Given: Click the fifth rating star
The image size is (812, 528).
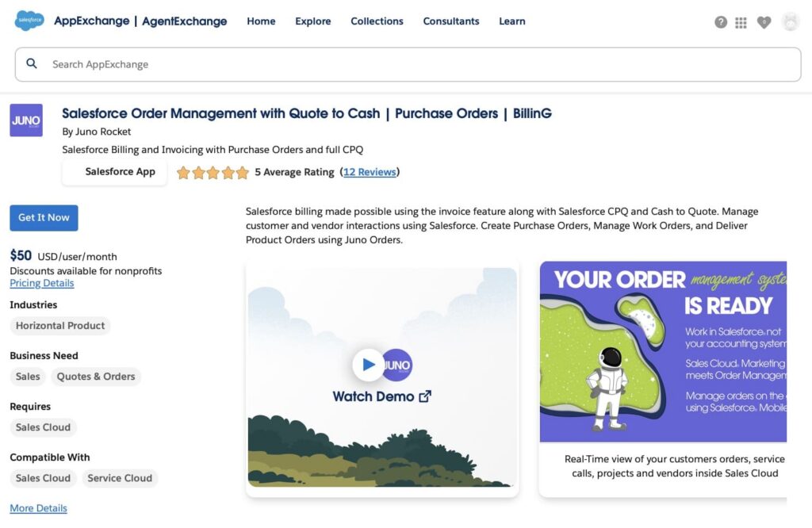Looking at the screenshot, I should pos(240,172).
